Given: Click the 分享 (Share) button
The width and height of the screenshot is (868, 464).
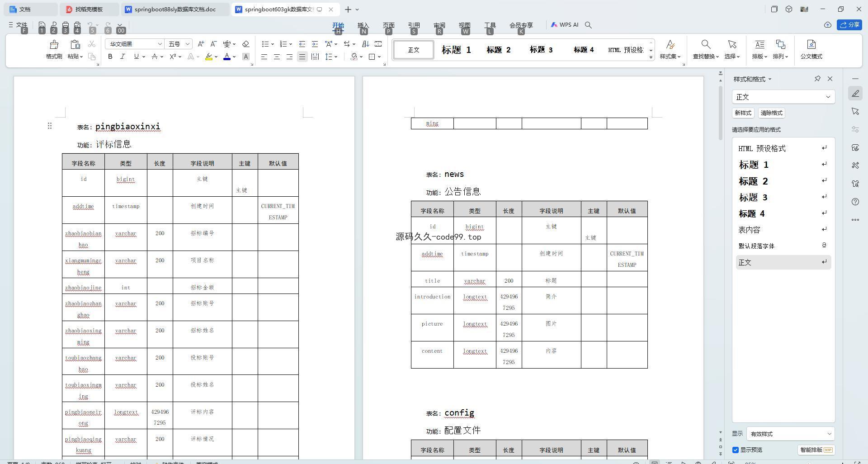Looking at the screenshot, I should point(849,25).
